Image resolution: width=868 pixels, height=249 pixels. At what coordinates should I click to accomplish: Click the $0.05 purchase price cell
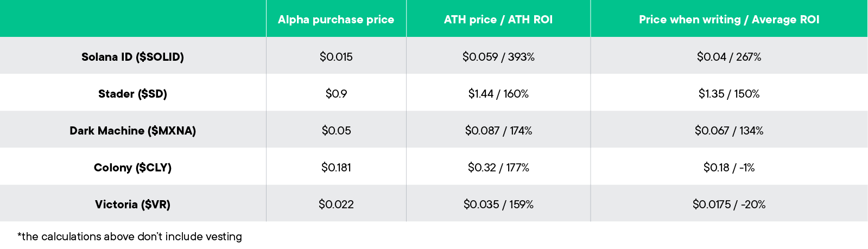pos(336,130)
